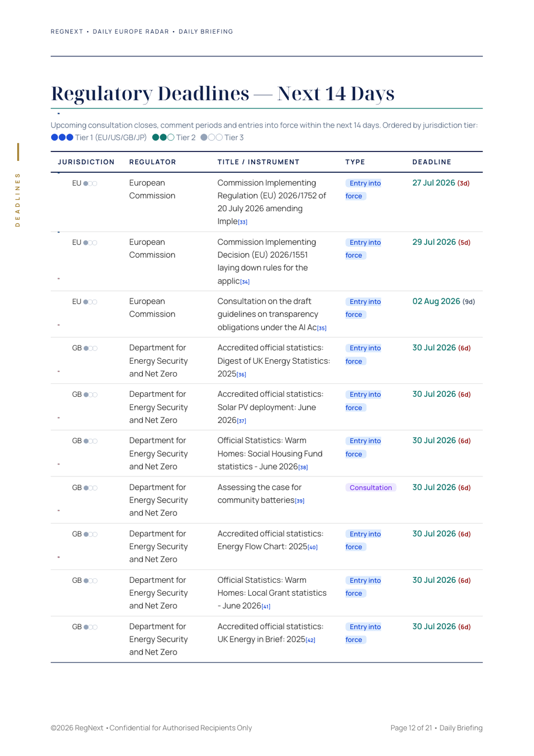534x756 pixels.
Task: Click DAILY BRIEFING in the top breadcrumb
Action: 206,32
